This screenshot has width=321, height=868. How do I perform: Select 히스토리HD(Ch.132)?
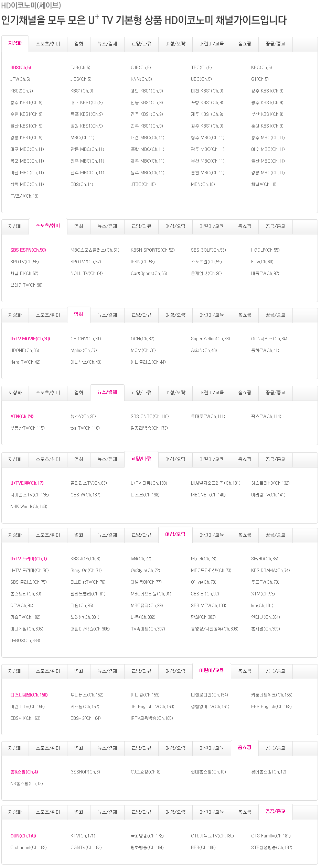(270, 483)
